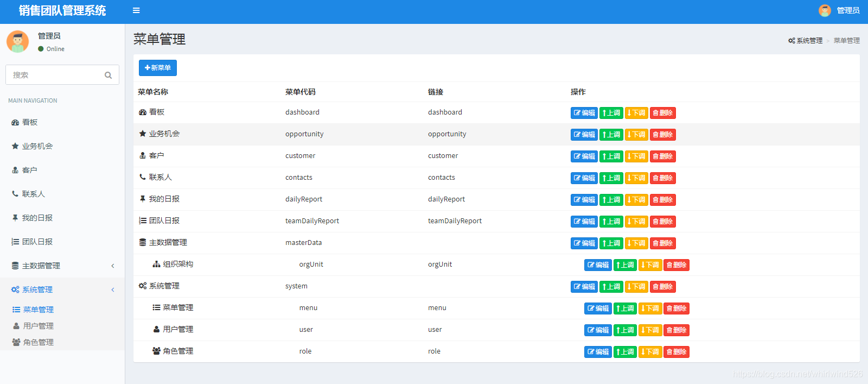Screen dimensions: 868x384
Task: Toggle the sidebar with hamburger icon
Action: pyautogui.click(x=136, y=10)
